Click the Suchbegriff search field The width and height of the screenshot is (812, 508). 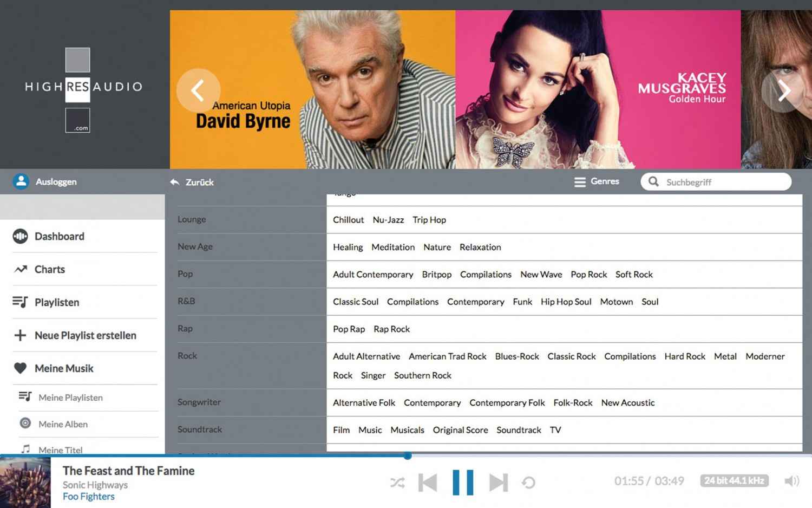click(716, 182)
